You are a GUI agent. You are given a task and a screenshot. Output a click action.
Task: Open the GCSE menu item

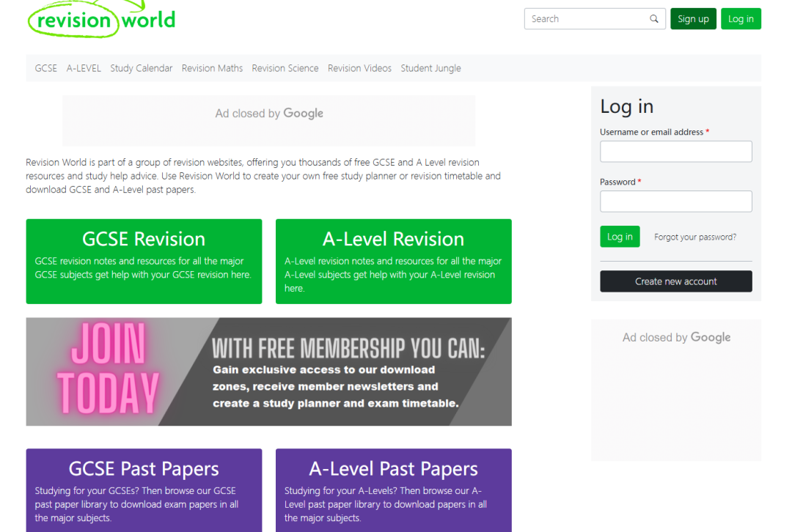coord(46,68)
